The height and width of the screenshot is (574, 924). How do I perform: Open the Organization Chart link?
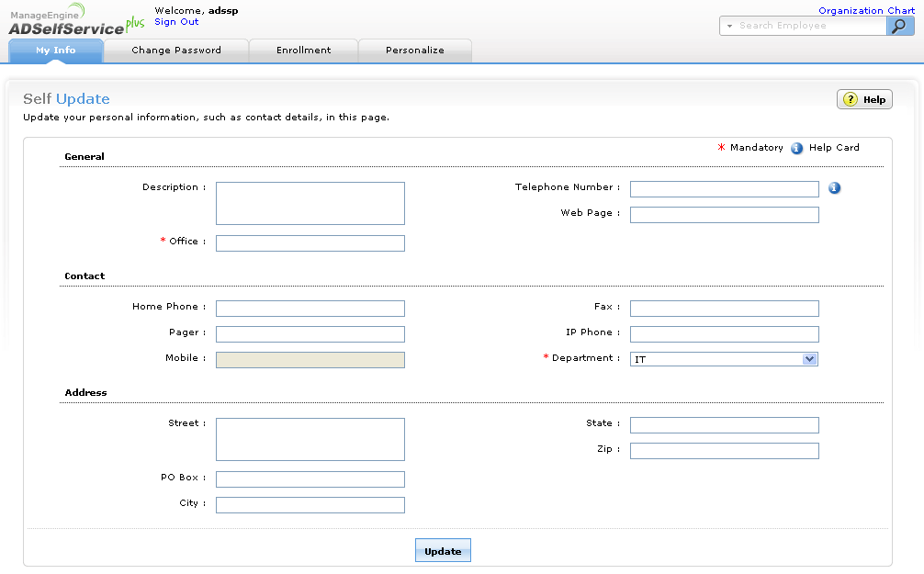[x=866, y=11]
